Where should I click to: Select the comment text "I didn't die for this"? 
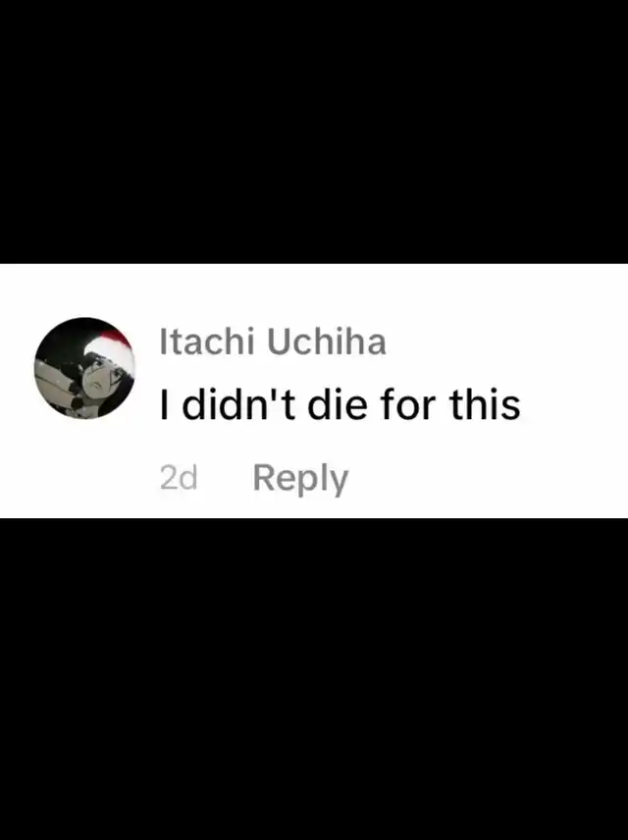[x=340, y=404]
